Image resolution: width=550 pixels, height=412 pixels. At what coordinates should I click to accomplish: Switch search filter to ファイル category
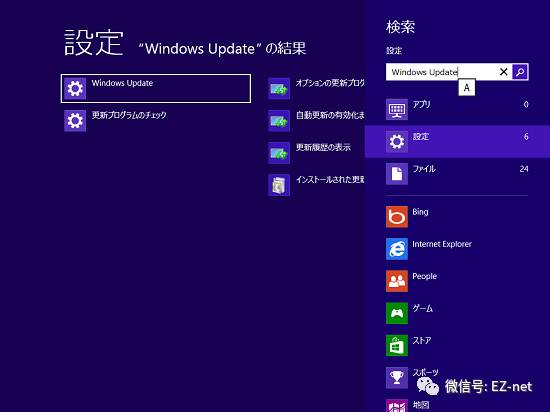tap(457, 174)
